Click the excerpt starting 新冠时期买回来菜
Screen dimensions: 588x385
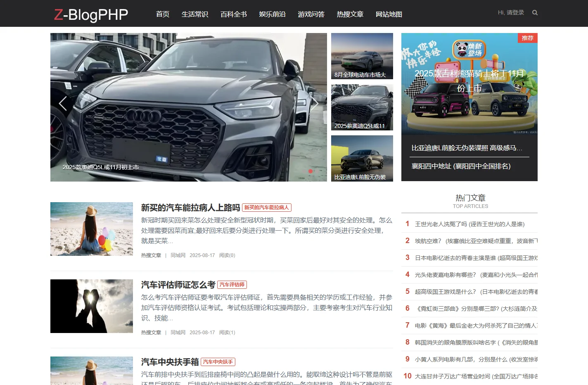(x=267, y=230)
